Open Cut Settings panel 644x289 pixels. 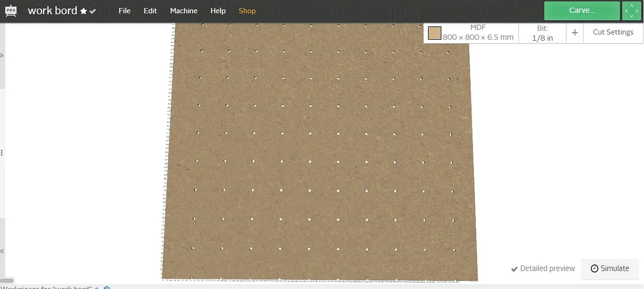pos(613,32)
